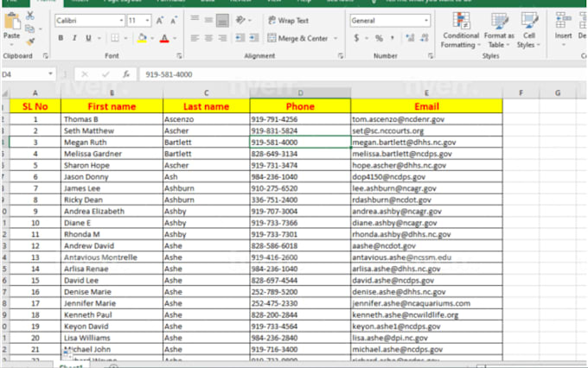Open Number format dialog launcher
The height and width of the screenshot is (368, 588).
pyautogui.click(x=431, y=56)
